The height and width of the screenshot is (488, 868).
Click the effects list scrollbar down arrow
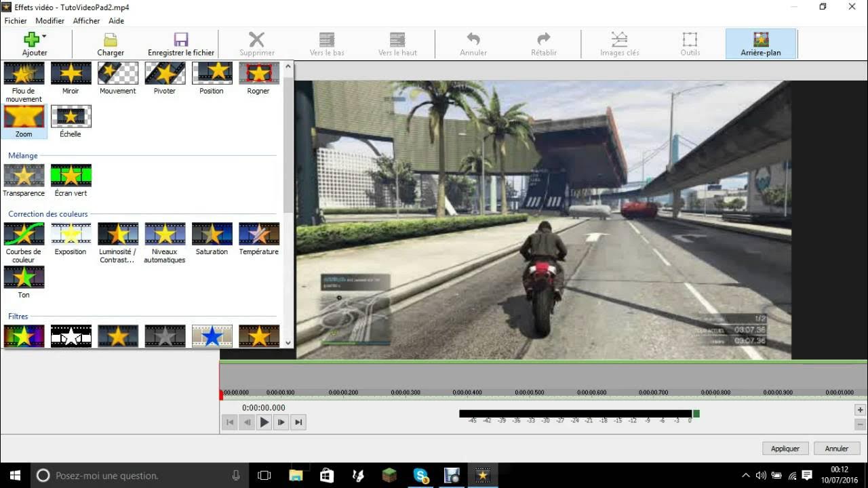[x=288, y=343]
